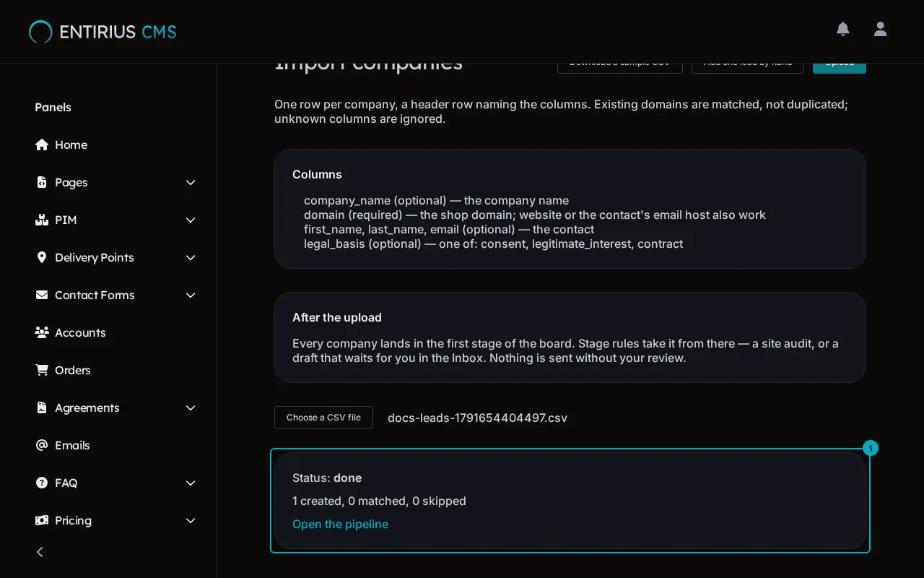The image size is (924, 578).
Task: Click the Entirius CMS logo
Action: [103, 32]
